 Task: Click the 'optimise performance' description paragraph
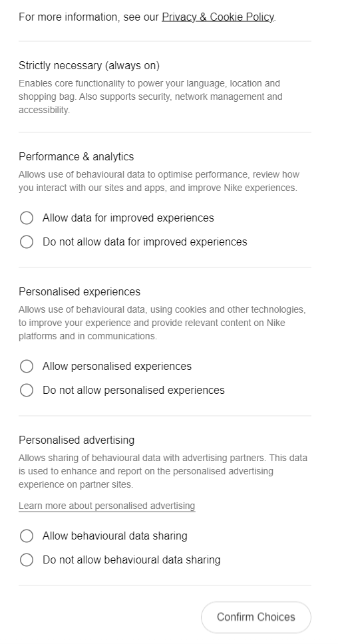[159, 181]
